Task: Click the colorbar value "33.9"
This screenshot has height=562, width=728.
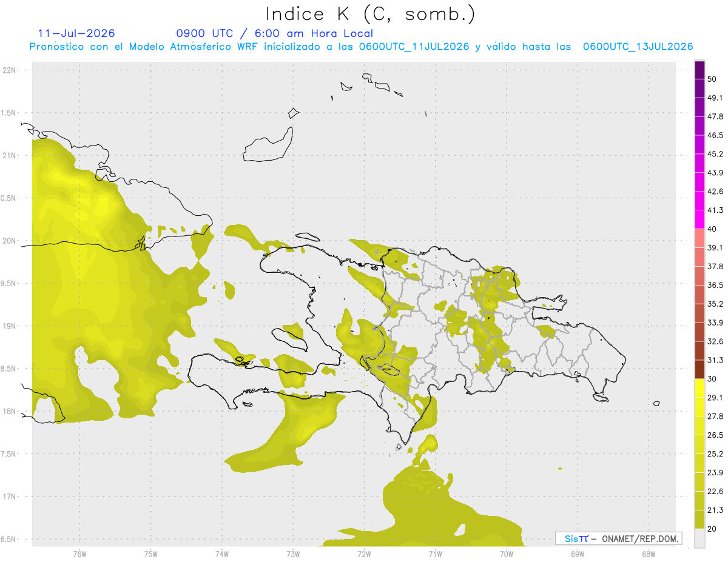Action: pyautogui.click(x=715, y=323)
